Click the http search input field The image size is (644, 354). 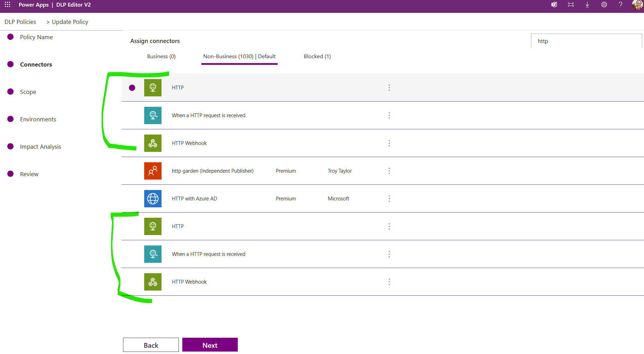point(586,41)
